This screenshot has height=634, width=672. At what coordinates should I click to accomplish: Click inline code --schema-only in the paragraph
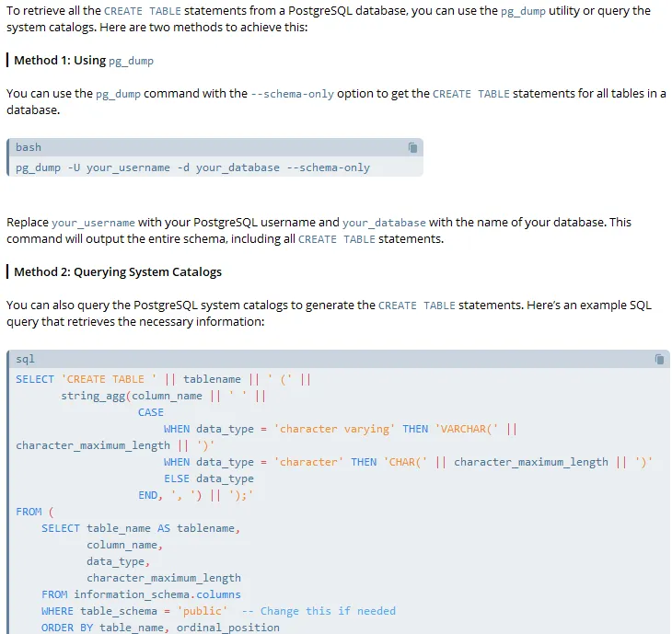pyautogui.click(x=292, y=94)
